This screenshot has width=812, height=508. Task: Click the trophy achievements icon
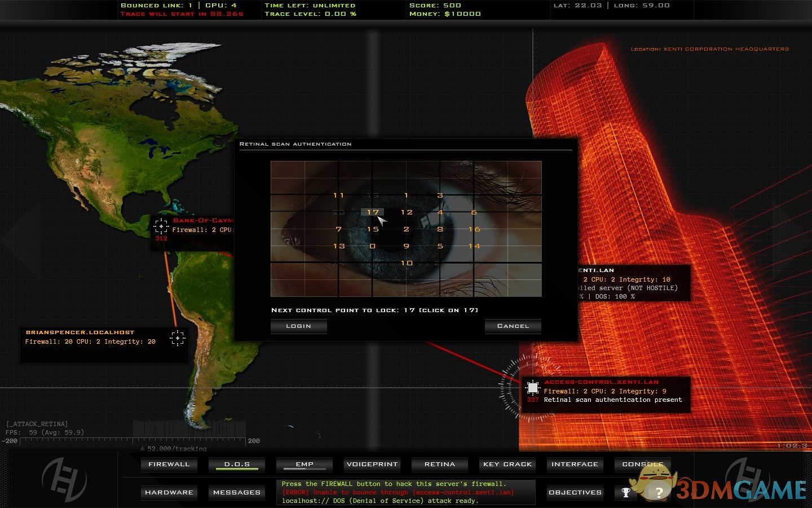click(x=626, y=492)
